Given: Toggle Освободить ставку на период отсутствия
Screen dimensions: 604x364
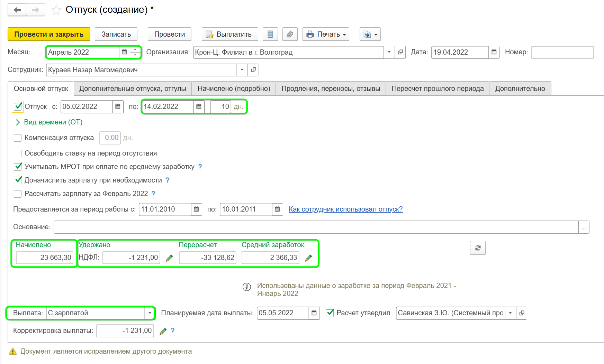Looking at the screenshot, I should point(18,153).
